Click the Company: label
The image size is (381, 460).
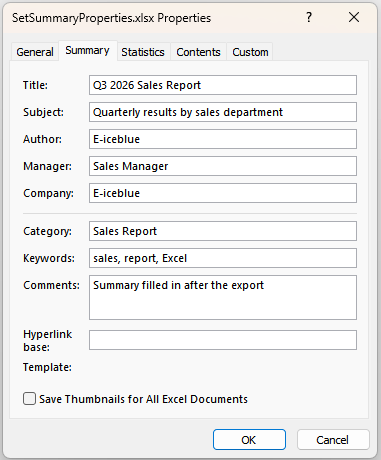pos(48,193)
